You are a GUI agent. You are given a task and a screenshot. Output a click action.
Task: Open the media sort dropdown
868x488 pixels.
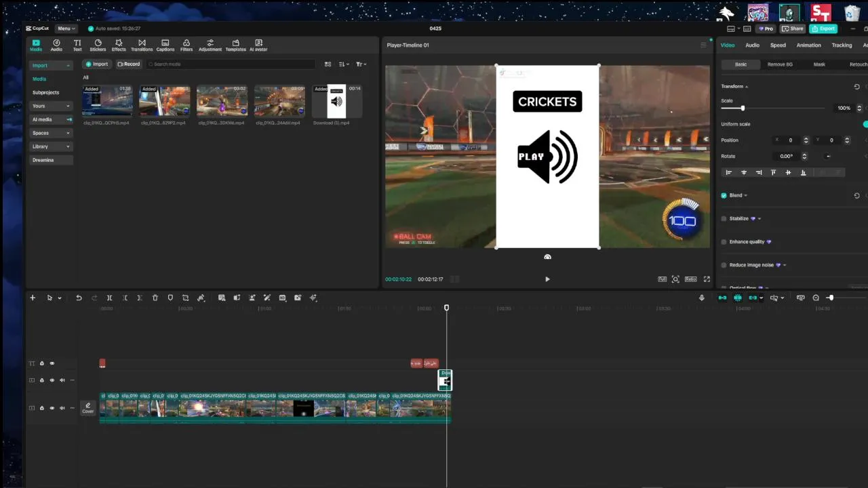tap(344, 64)
